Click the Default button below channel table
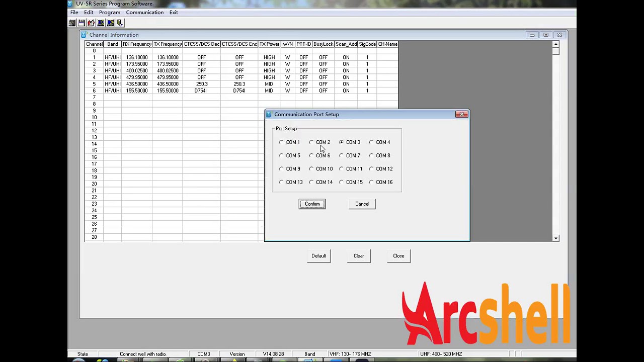Viewport: 644px width, 362px height. pyautogui.click(x=318, y=256)
